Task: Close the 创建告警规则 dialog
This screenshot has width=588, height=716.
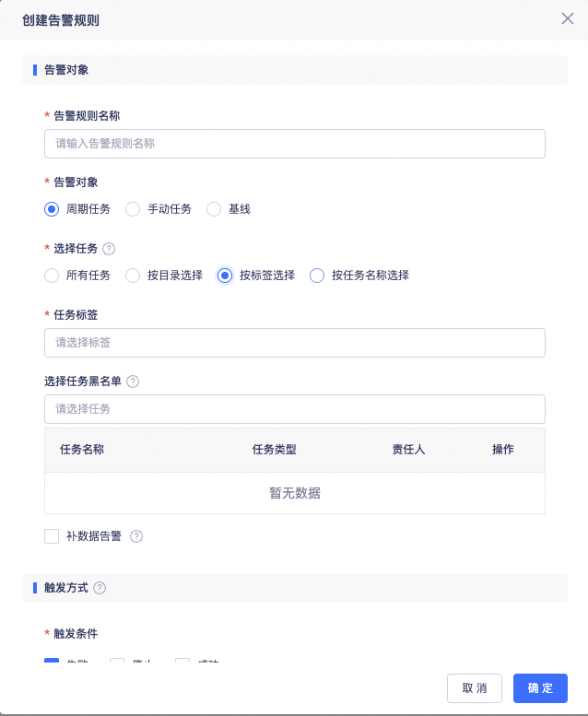Action: (568, 18)
